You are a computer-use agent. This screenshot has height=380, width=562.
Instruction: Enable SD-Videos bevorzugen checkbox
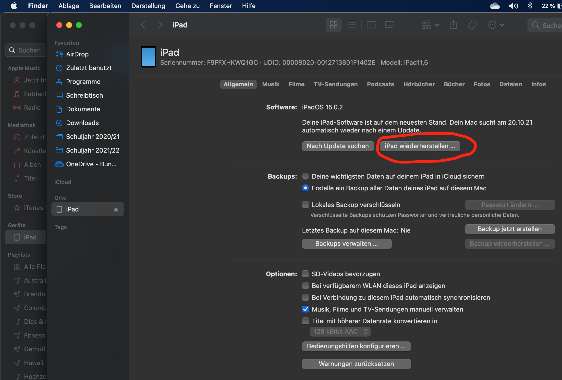pyautogui.click(x=305, y=274)
